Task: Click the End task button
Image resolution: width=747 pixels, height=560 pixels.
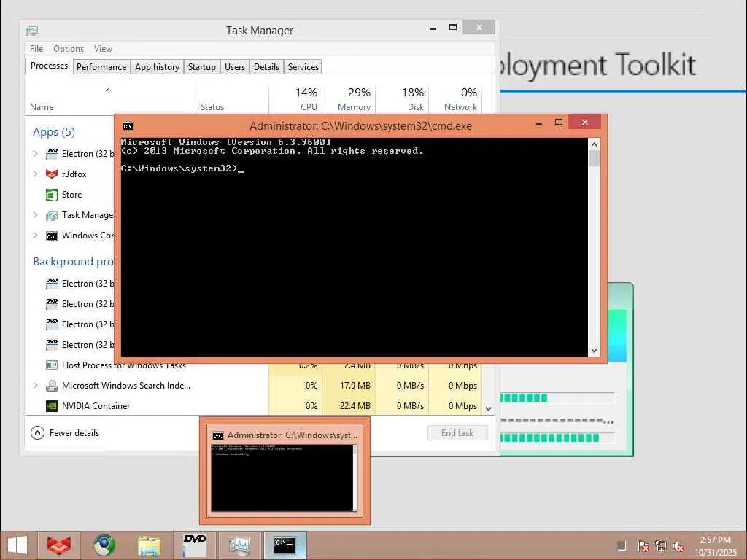Action: click(x=457, y=433)
